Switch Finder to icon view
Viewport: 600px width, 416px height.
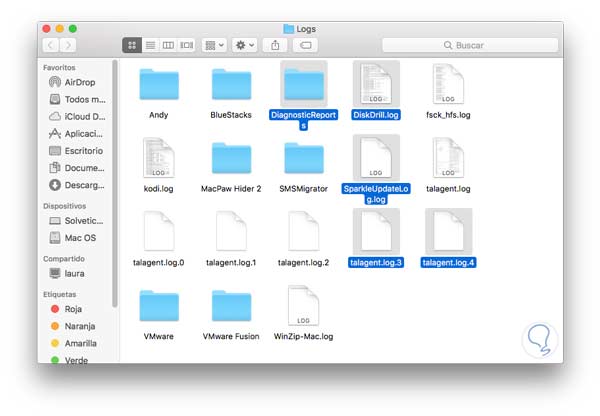click(132, 45)
